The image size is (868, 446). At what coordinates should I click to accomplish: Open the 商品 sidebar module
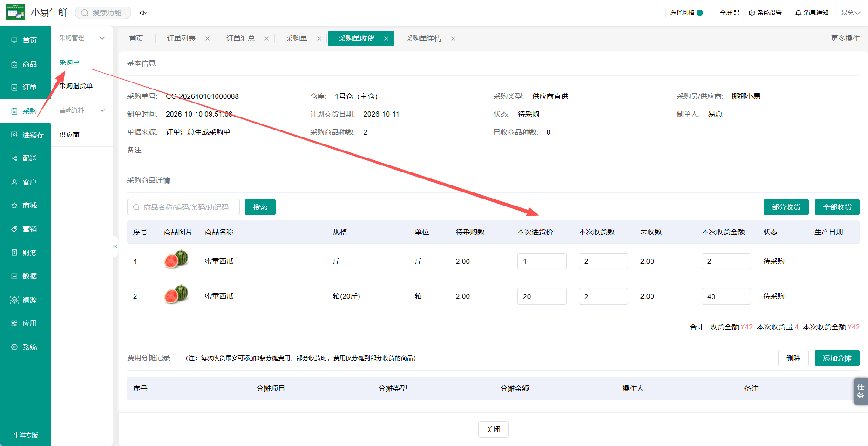click(x=26, y=64)
